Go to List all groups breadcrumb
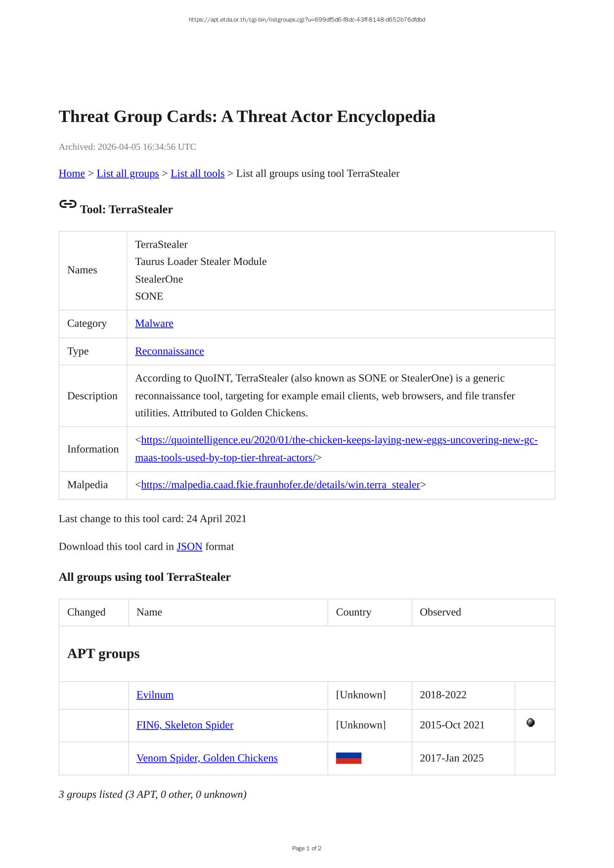614x868 pixels. pos(128,174)
